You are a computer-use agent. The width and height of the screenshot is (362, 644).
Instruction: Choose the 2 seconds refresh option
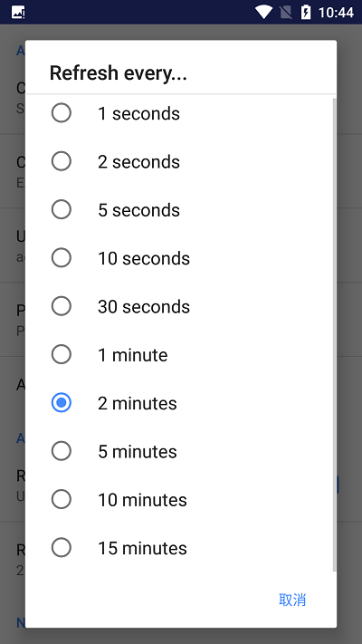62,161
